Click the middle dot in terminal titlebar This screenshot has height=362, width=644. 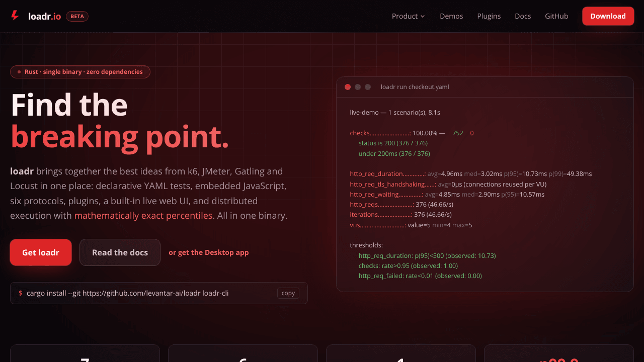(x=358, y=87)
